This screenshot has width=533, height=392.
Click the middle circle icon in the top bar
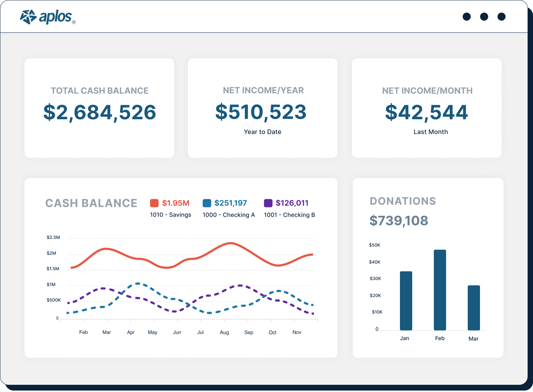484,17
